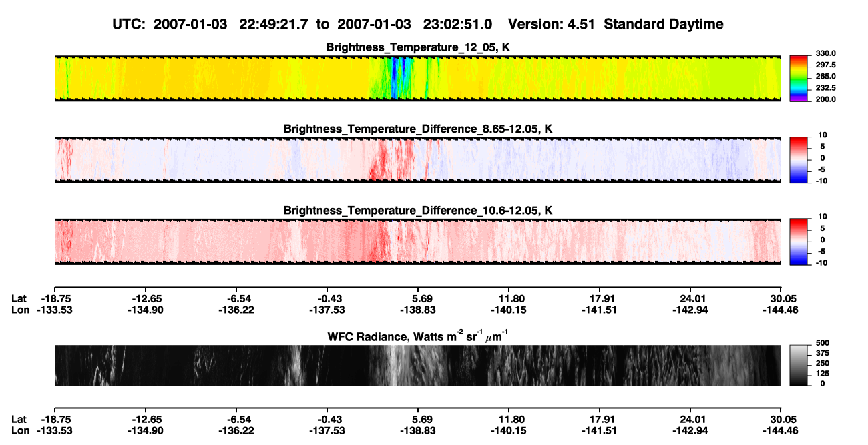Click longitude -144.46 on the axis below WFC strip
Viewport: 868px width, 445px height.
click(x=781, y=430)
